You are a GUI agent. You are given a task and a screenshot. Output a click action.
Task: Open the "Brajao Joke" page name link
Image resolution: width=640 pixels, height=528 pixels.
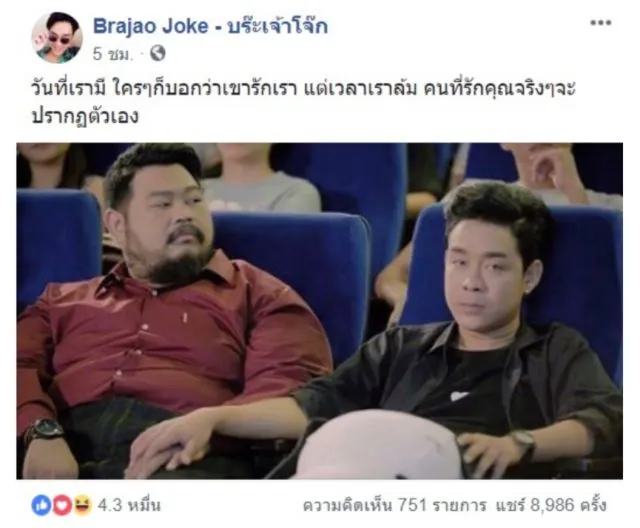(151, 26)
